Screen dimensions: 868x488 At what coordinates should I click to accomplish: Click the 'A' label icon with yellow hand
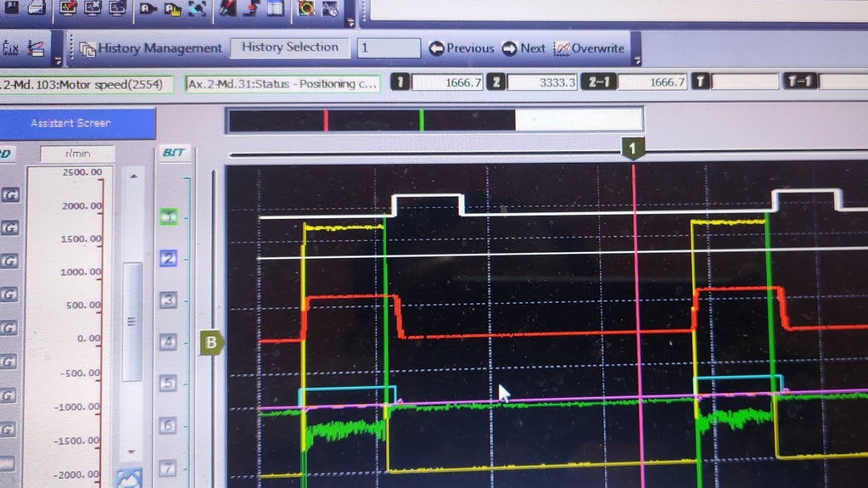tap(173, 8)
